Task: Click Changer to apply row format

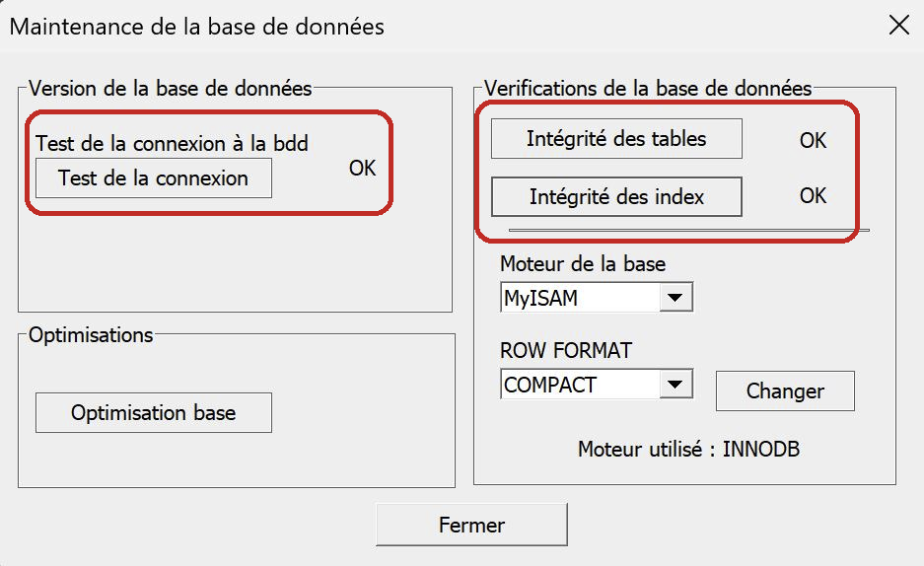Action: (x=785, y=391)
